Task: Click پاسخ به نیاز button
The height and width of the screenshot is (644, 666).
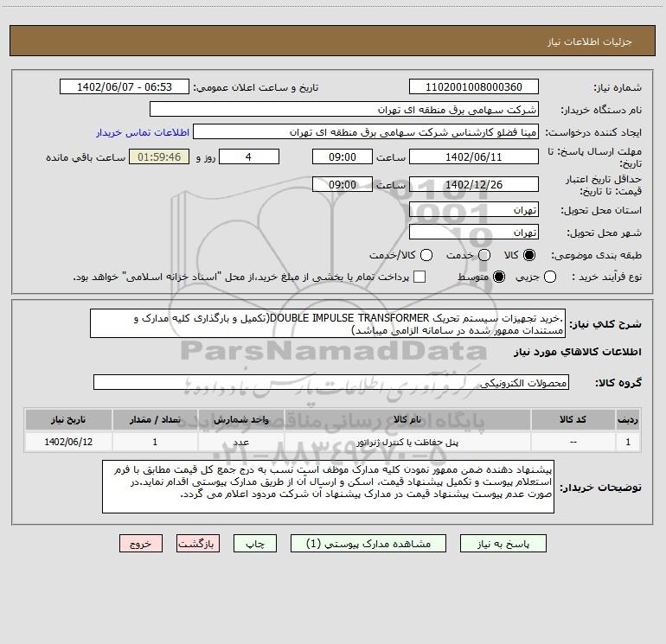Action: (503, 544)
